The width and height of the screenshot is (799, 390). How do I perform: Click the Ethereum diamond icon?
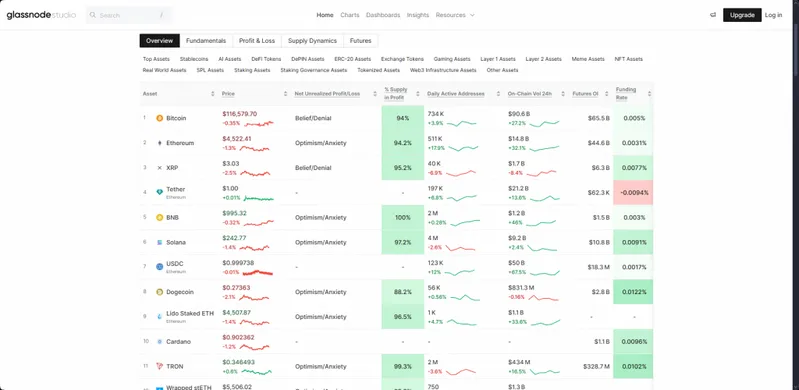[159, 143]
